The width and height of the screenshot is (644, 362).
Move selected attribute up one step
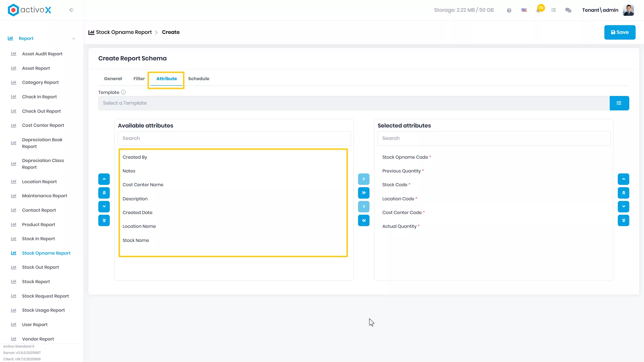coord(624,179)
